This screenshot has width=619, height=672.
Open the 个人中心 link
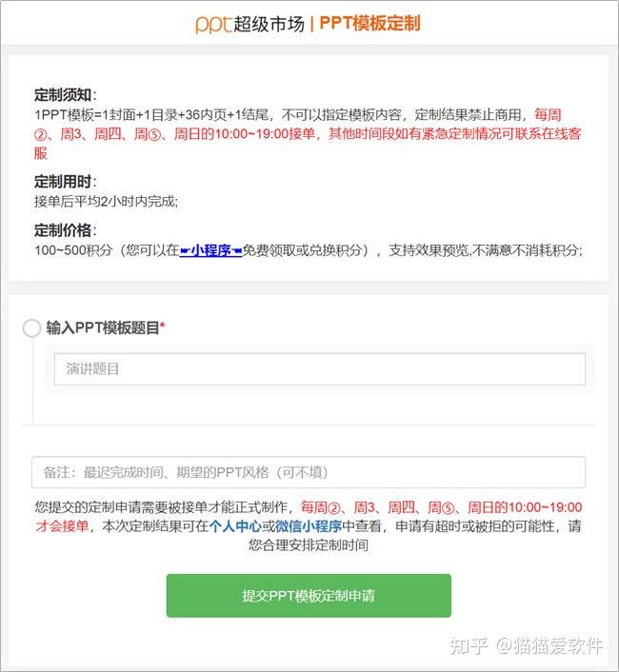[235, 526]
